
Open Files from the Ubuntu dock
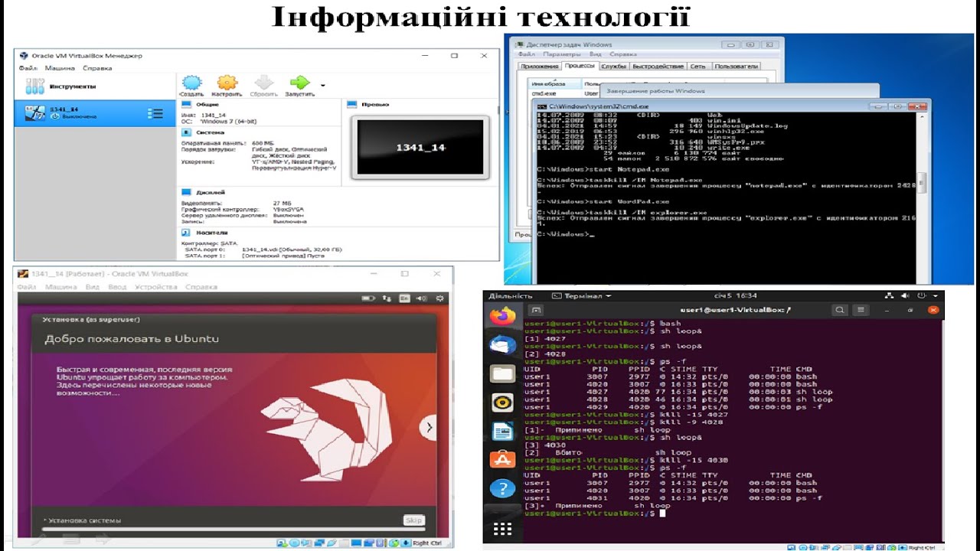pos(502,373)
